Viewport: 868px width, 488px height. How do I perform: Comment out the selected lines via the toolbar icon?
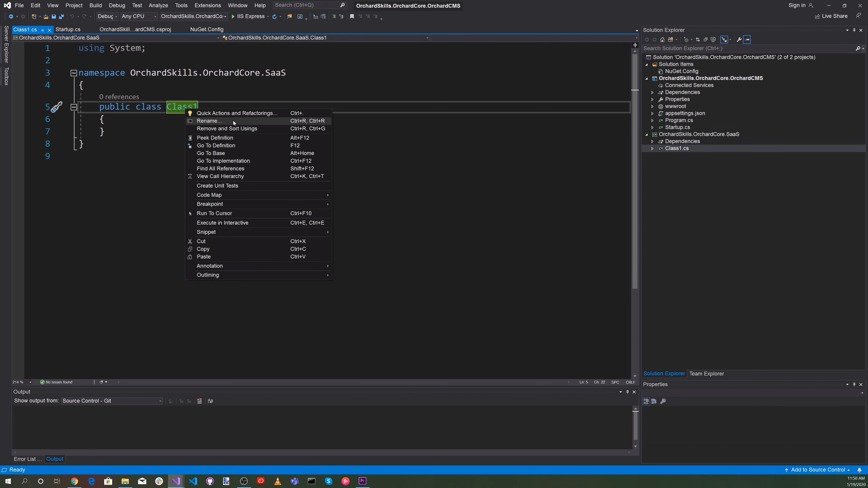pyautogui.click(x=334, y=16)
